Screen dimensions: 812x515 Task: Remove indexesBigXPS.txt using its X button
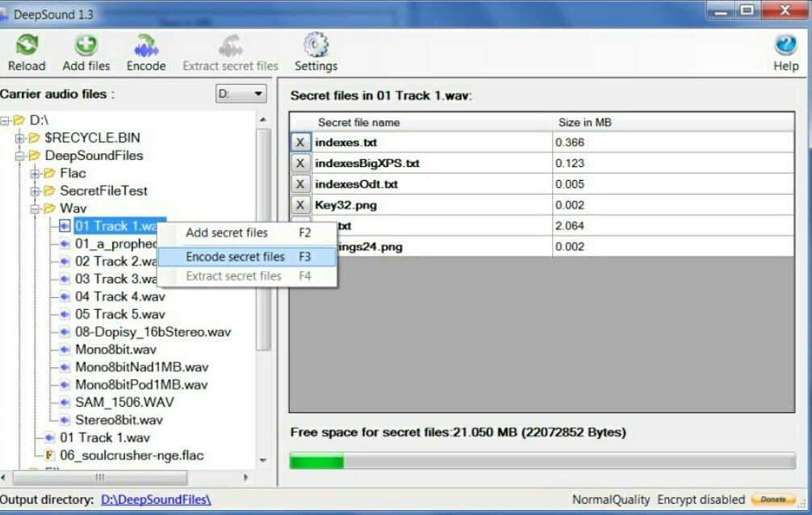coord(300,163)
